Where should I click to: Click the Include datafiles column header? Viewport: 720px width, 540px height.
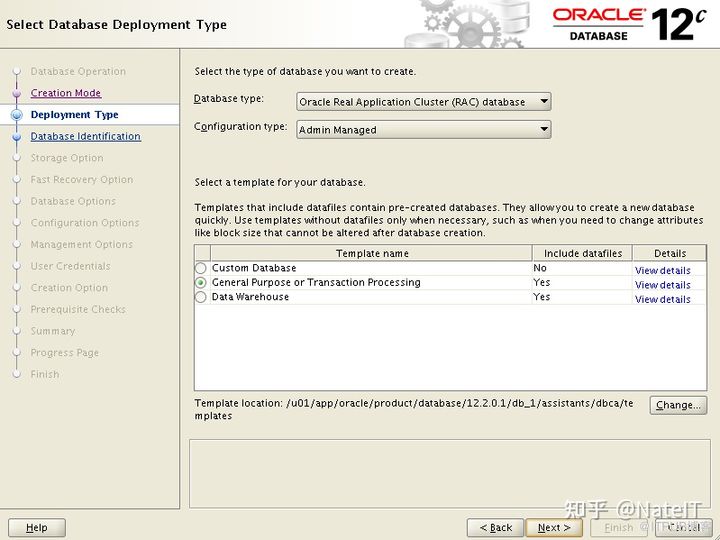tap(582, 253)
